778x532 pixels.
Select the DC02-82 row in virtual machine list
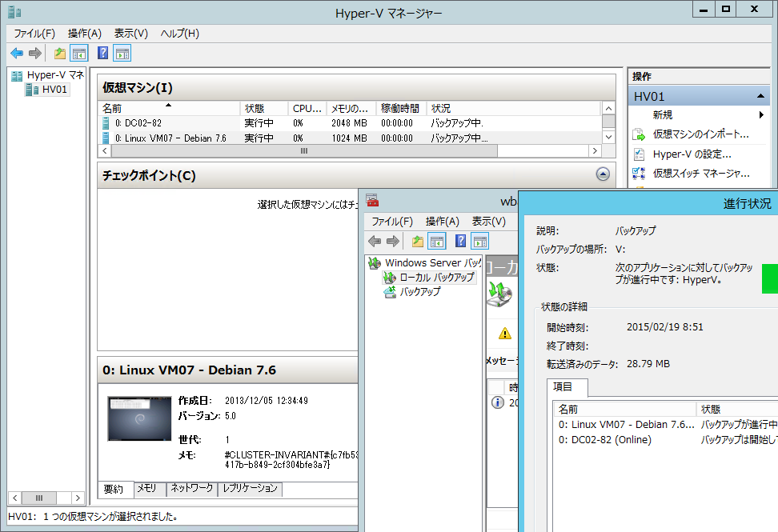[x=350, y=123]
